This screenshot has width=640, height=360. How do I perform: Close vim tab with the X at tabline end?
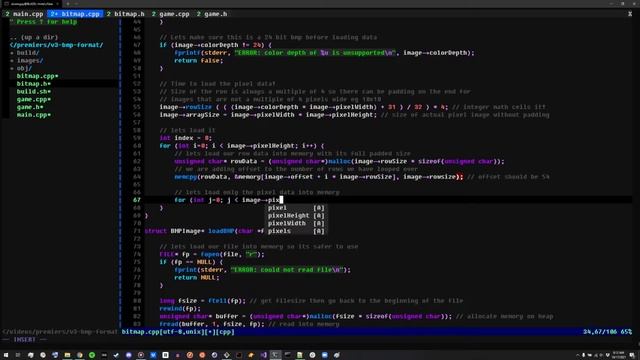[x=630, y=14]
